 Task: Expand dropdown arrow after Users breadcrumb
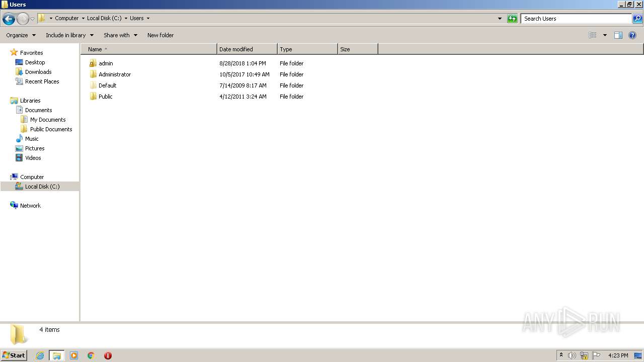(x=148, y=19)
